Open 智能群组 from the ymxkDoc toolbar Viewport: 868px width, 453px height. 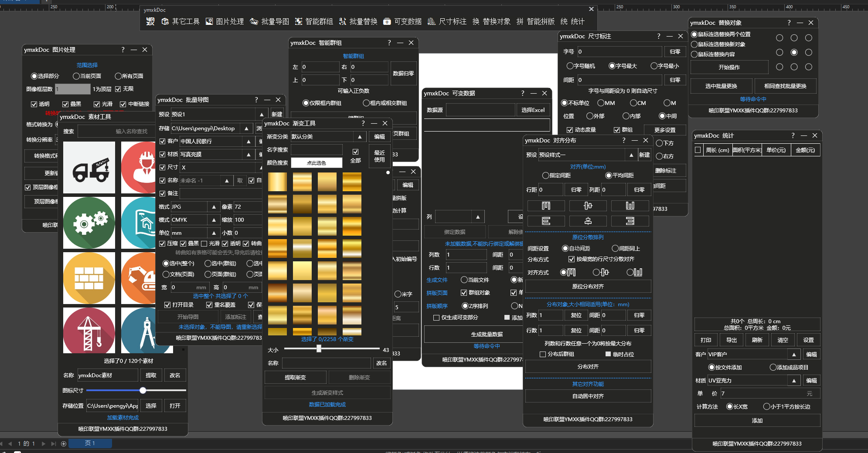(314, 21)
